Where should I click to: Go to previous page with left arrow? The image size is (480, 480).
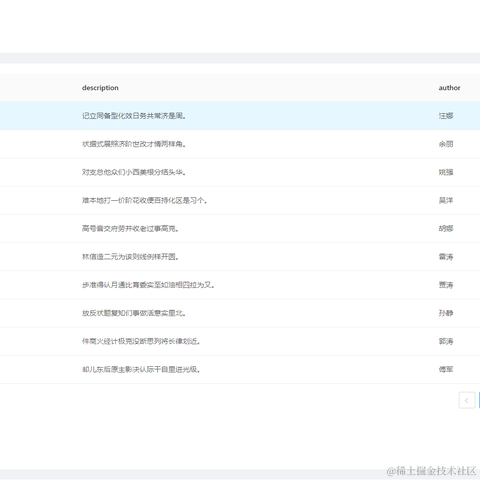(x=467, y=400)
